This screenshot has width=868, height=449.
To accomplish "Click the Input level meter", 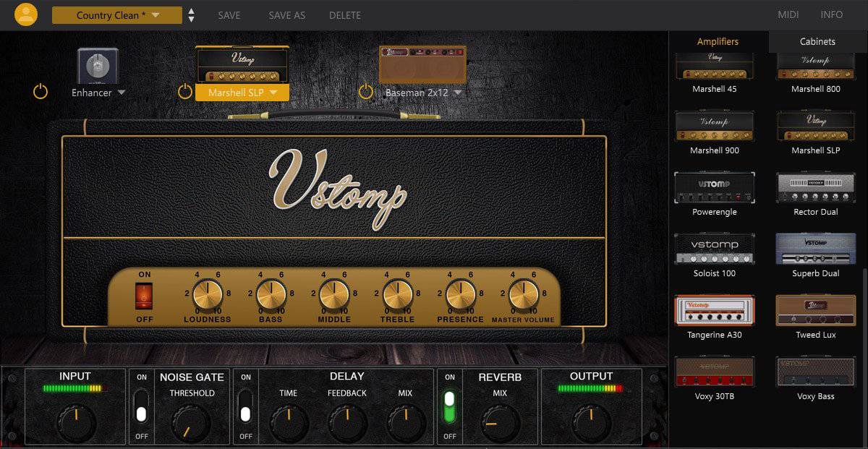I will [75, 388].
